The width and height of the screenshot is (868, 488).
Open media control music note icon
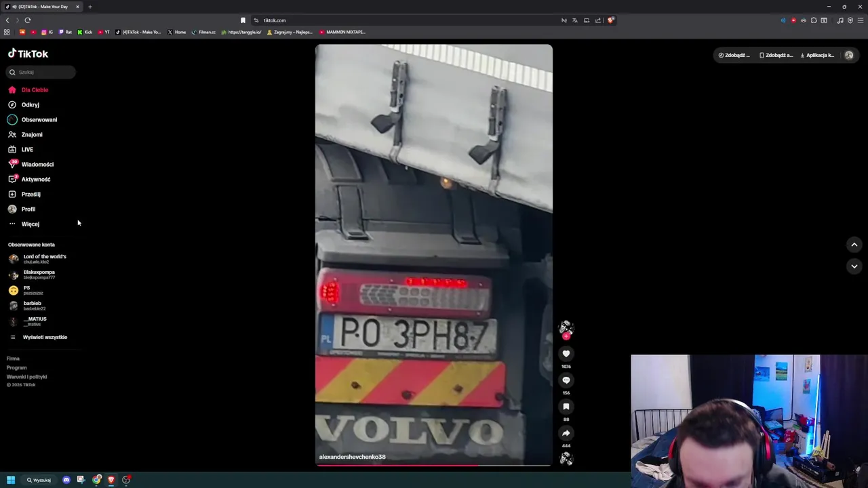(x=840, y=20)
